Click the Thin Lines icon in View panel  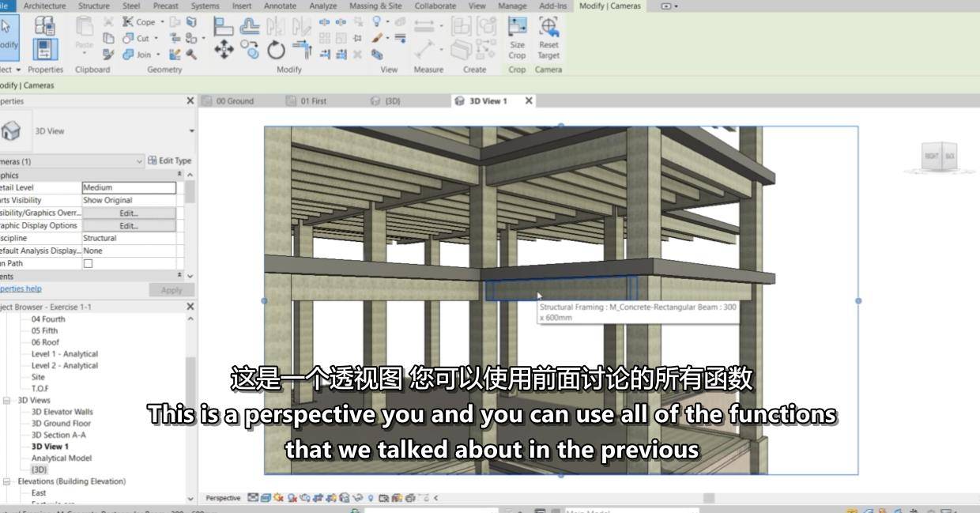click(400, 38)
